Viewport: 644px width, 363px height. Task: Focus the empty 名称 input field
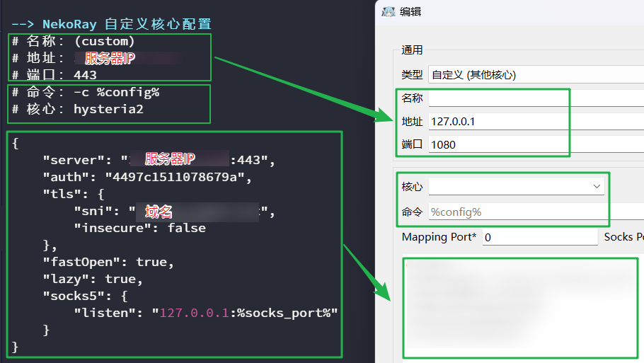535,98
